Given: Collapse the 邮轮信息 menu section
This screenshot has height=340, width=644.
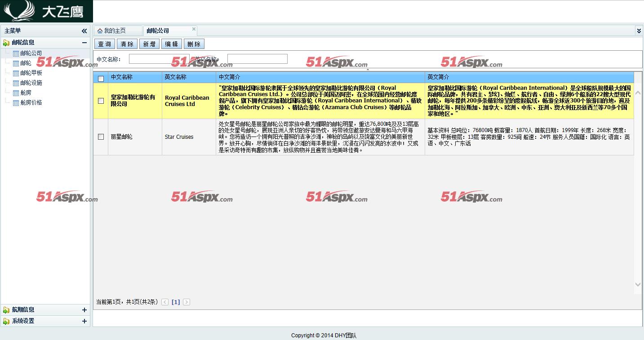Looking at the screenshot, I should 84,43.
